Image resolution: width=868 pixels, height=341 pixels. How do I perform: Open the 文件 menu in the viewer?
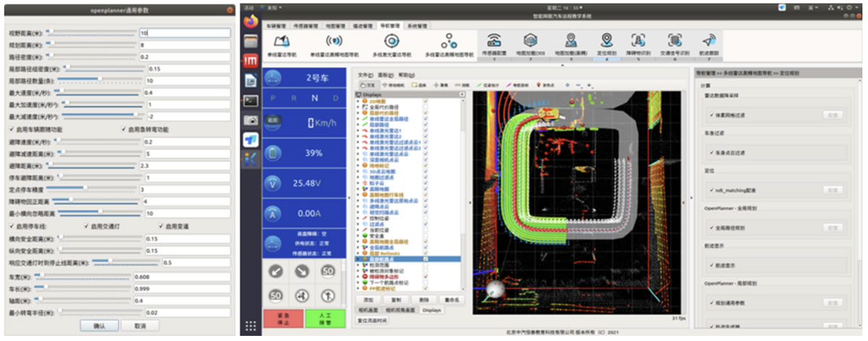click(364, 75)
